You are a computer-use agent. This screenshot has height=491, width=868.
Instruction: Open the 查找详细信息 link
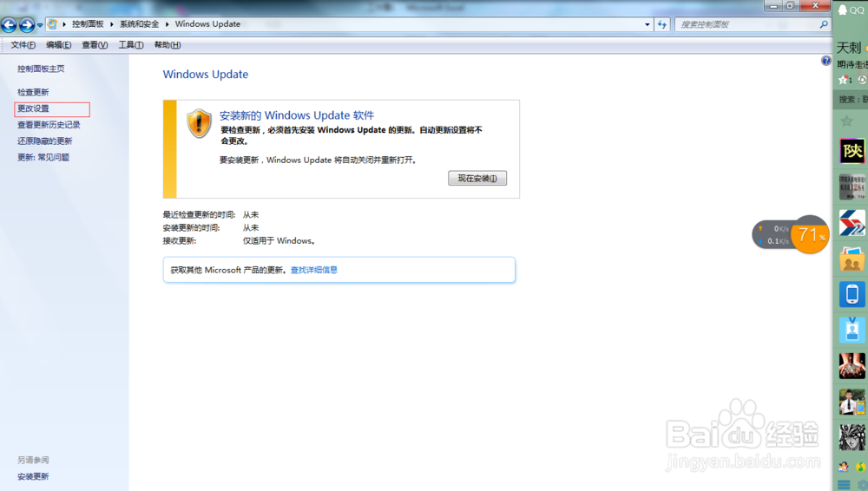click(x=314, y=270)
